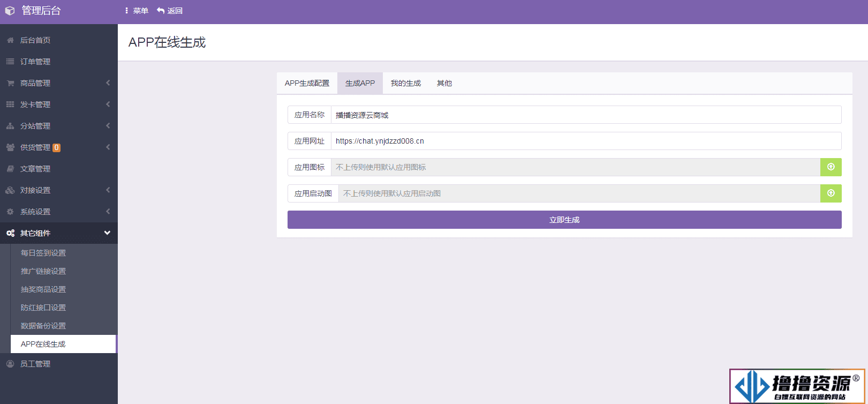Open the 我的生成 tab
Viewport: 868px width, 404px height.
pyautogui.click(x=406, y=83)
